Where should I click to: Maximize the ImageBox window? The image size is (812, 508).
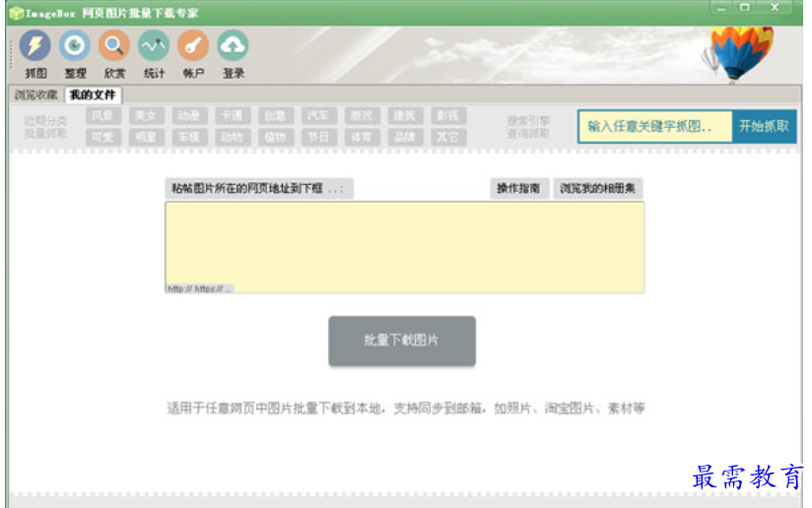pos(745,7)
